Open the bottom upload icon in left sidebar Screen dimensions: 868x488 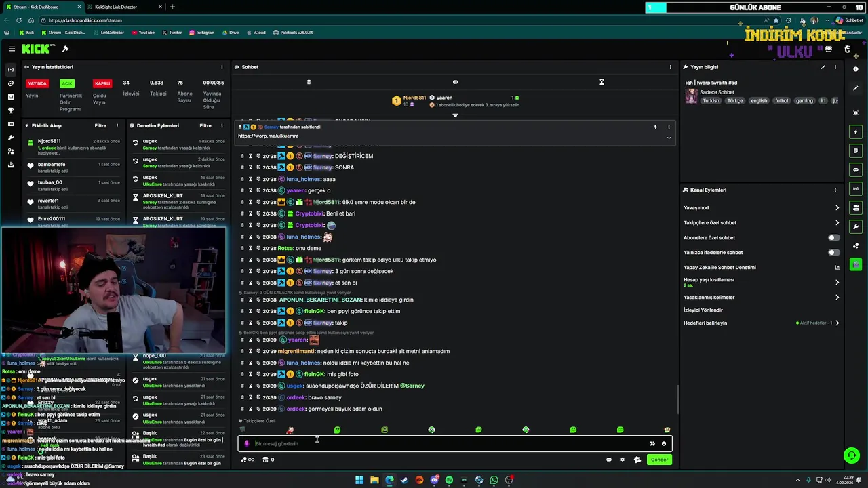pyautogui.click(x=10, y=165)
